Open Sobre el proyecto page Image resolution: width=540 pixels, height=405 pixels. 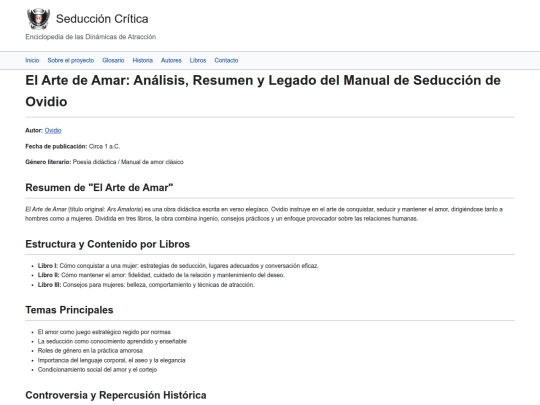71,60
